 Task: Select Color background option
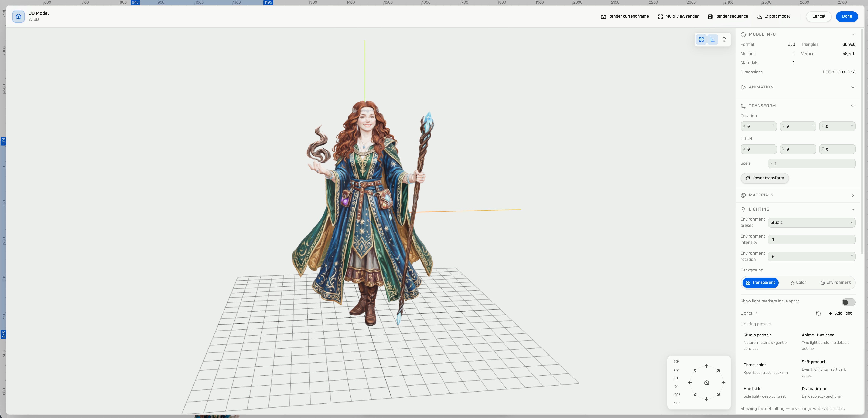(x=798, y=283)
